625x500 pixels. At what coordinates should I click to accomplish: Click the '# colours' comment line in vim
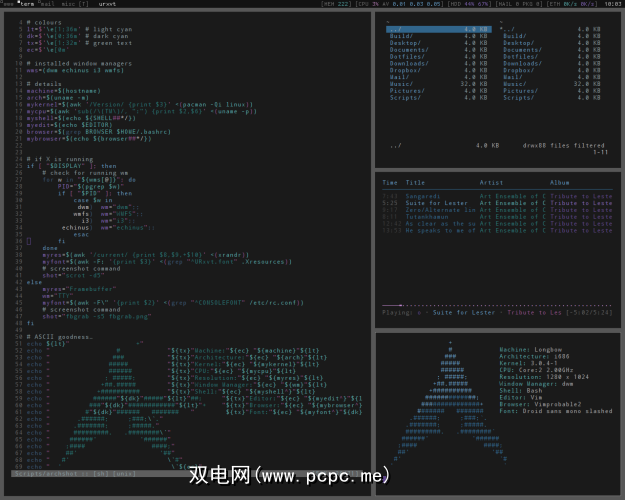click(x=44, y=22)
